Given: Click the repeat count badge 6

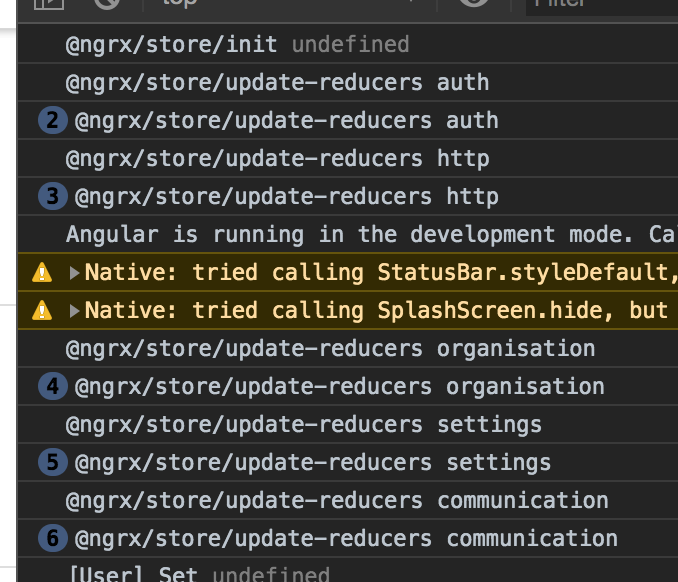Looking at the screenshot, I should (53, 538).
